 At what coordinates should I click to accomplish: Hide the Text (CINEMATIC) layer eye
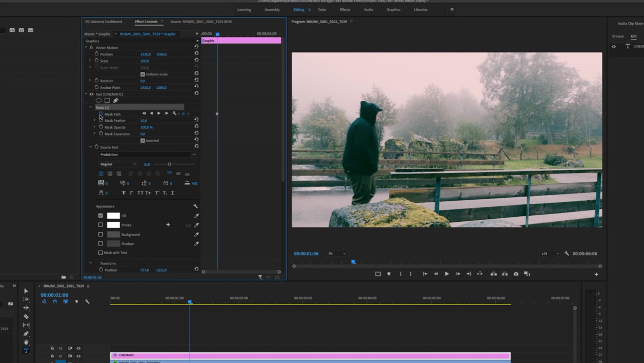point(92,94)
